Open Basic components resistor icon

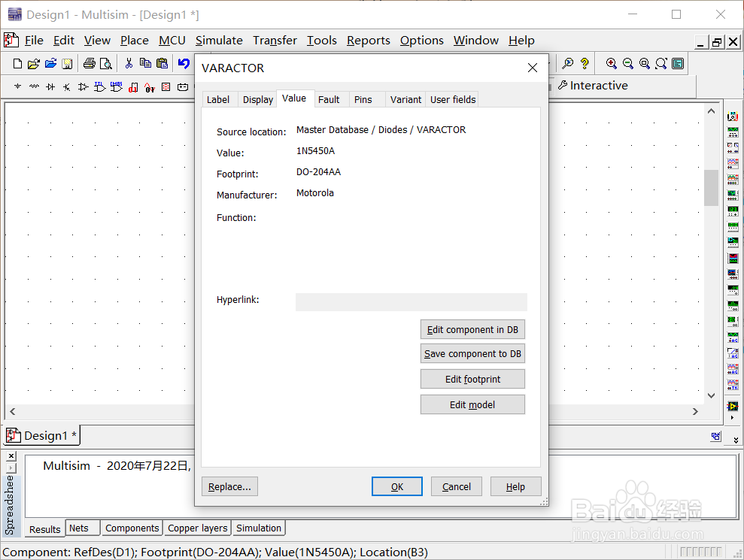click(34, 86)
